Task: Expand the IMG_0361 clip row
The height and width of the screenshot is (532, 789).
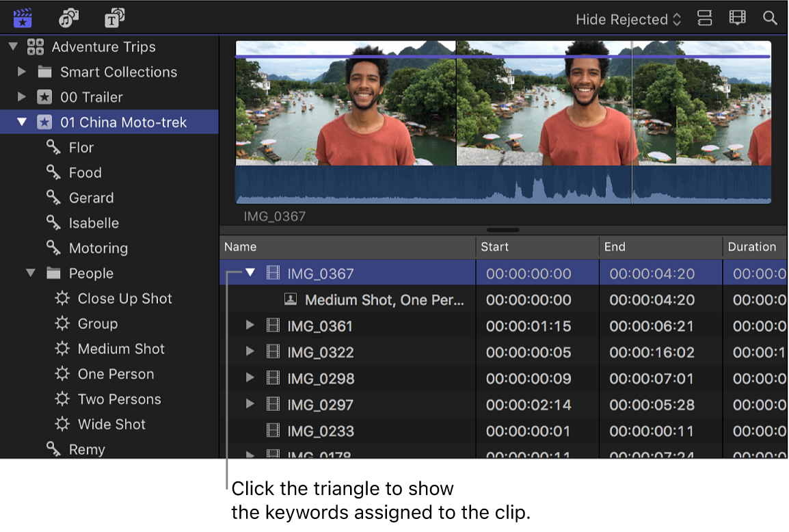Action: pyautogui.click(x=249, y=325)
